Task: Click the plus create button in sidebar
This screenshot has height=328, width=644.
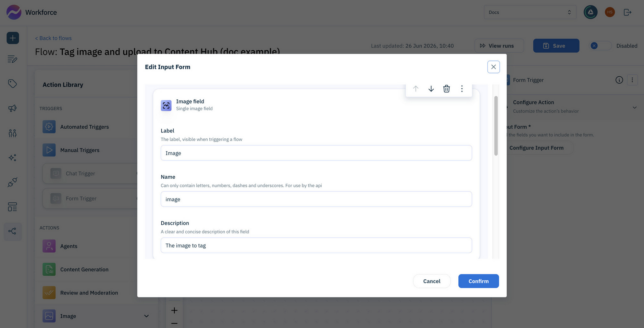Action: click(x=13, y=38)
